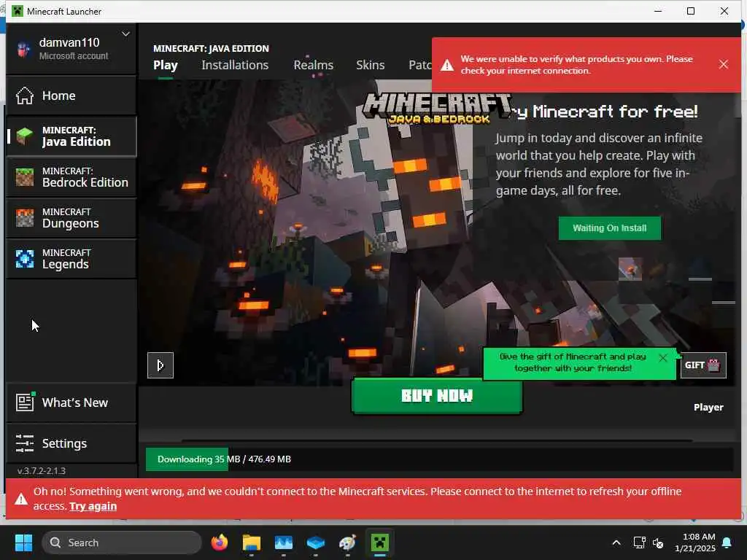This screenshot has width=747, height=560.
Task: Click the taskbar Search box
Action: pyautogui.click(x=122, y=542)
